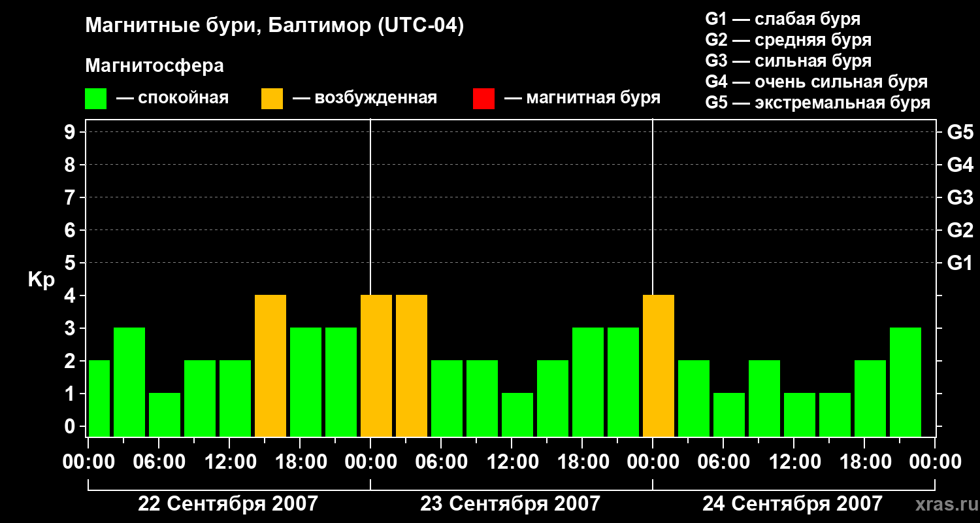This screenshot has height=523, width=980.
Task: Click the yellow 15:00–18:00 bar on 22 September
Action: pyautogui.click(x=270, y=365)
